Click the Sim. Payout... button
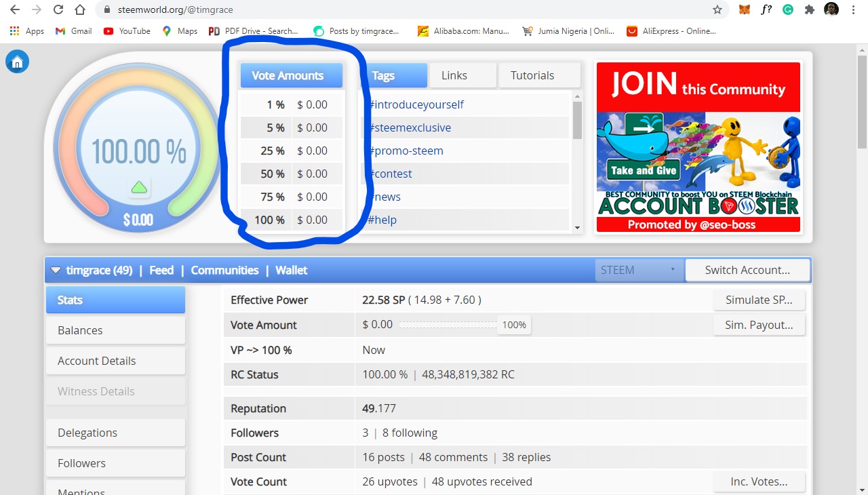Image resolution: width=868 pixels, height=495 pixels. tap(758, 325)
